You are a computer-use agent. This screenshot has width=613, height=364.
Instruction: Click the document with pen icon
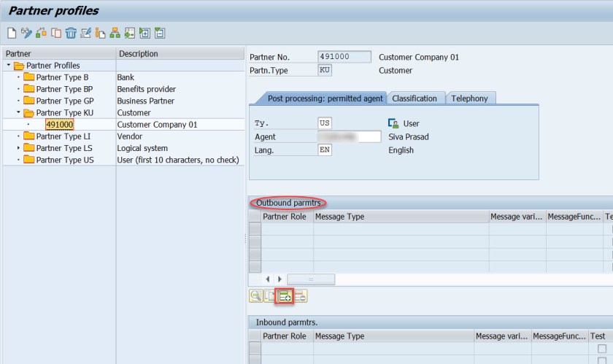[x=85, y=34]
